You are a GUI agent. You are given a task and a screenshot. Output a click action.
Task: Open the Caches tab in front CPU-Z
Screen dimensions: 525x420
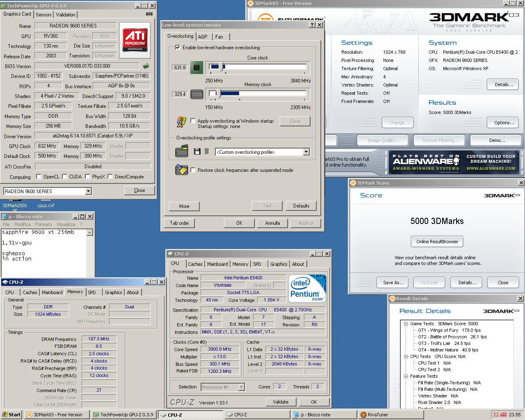[195, 264]
